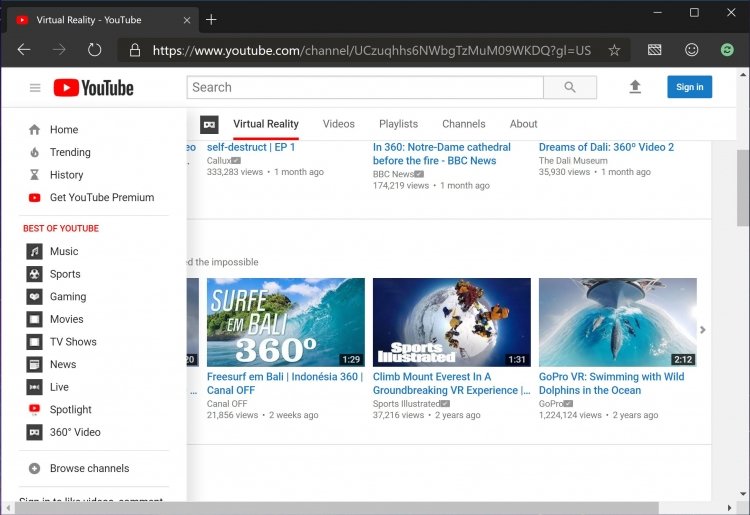Click the Sports icon in sidebar

pos(34,274)
